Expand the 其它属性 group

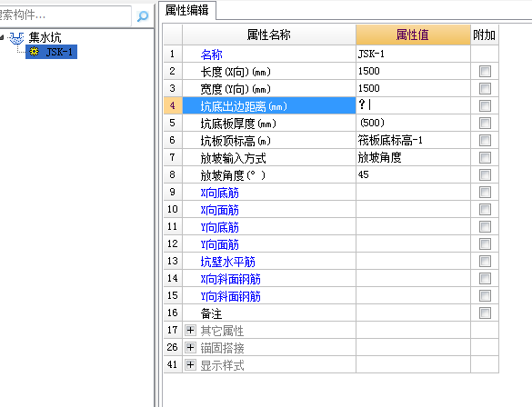tap(190, 330)
